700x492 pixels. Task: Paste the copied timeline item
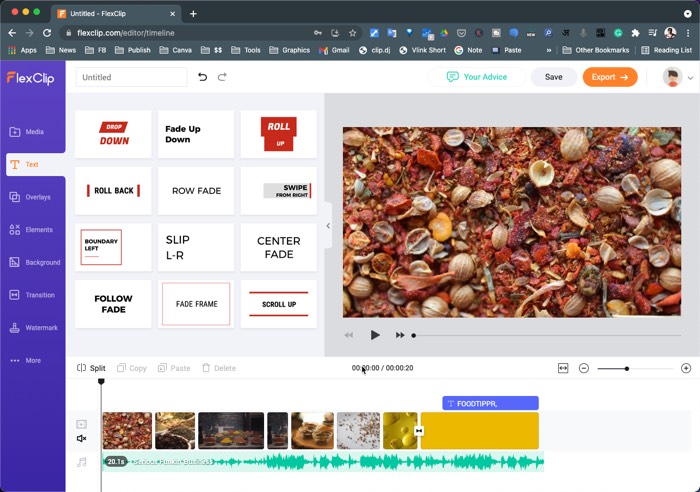[174, 368]
